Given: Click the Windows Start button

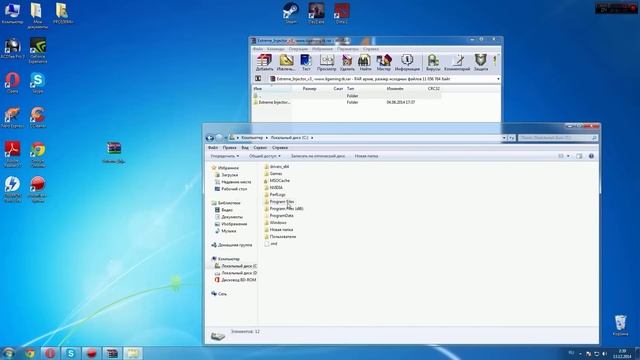Looking at the screenshot, I should (x=9, y=353).
